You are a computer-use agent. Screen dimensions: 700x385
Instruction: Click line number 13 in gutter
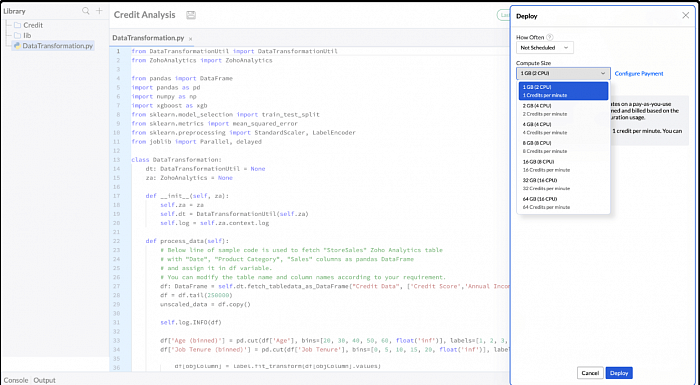[117, 159]
